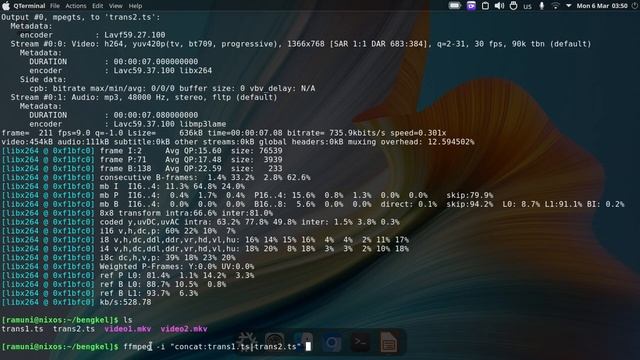Screen dimensions: 640x360
Task: Click the video1.mkv file name
Action: point(127,329)
